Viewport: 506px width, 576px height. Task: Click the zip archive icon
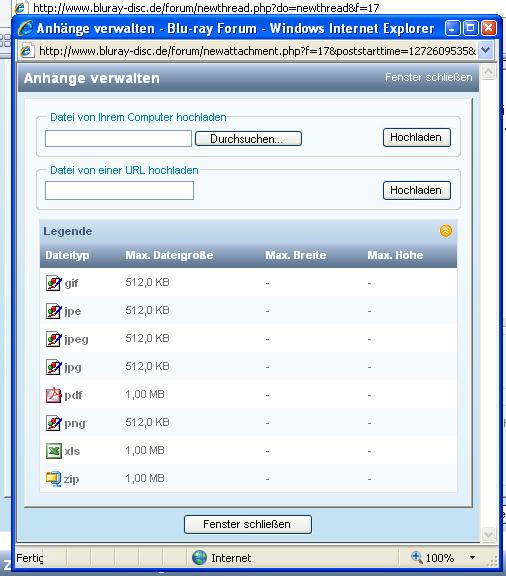54,479
